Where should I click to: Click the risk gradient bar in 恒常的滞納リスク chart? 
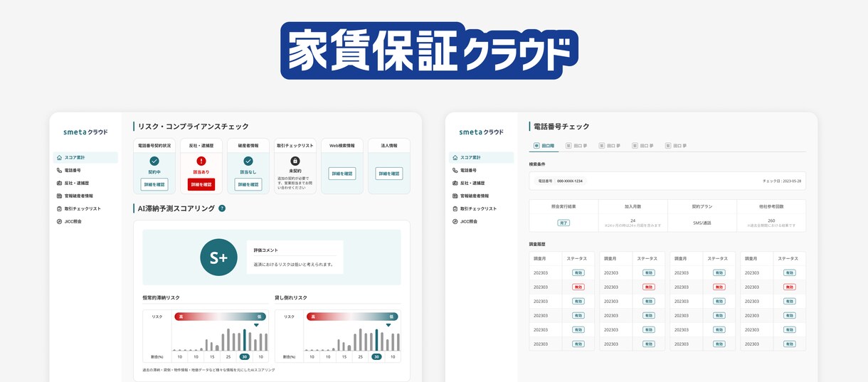220,317
